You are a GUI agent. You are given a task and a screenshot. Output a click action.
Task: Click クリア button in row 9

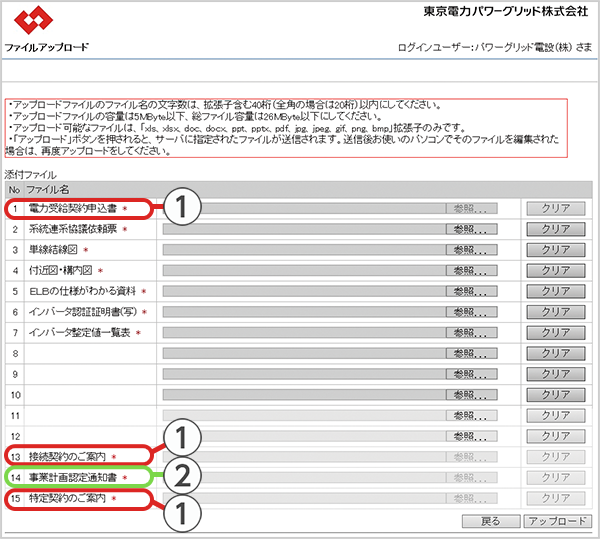[x=556, y=374]
